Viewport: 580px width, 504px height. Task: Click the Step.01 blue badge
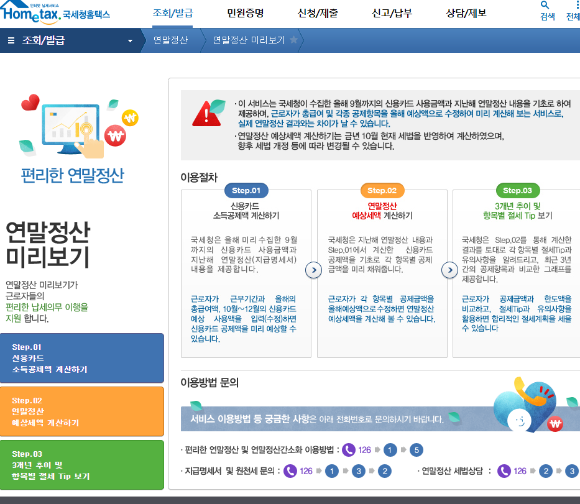[246, 190]
